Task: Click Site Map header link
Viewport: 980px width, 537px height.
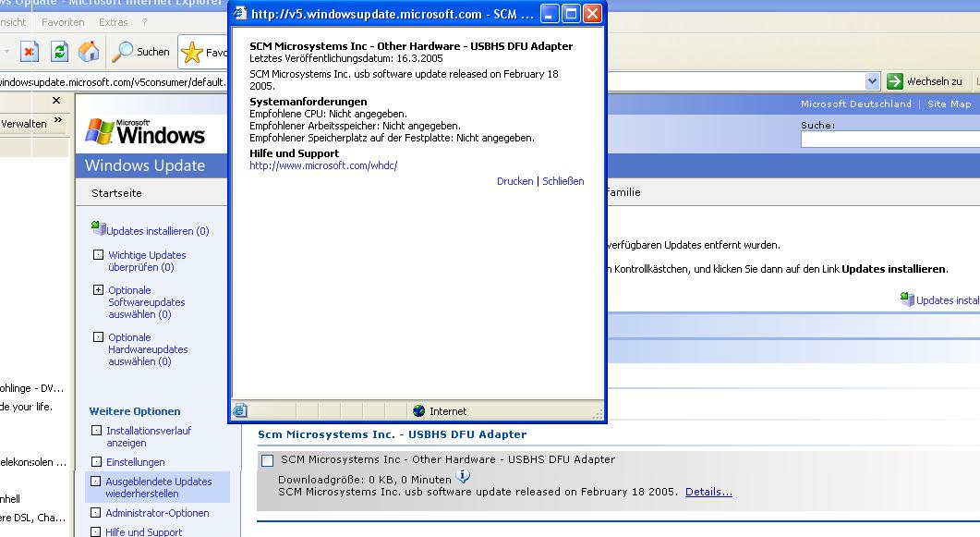Action: (x=950, y=104)
